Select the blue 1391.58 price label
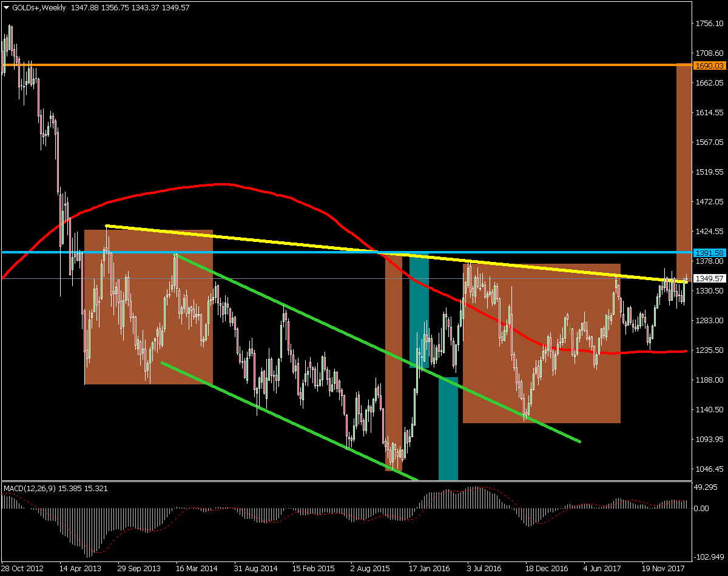 (709, 252)
